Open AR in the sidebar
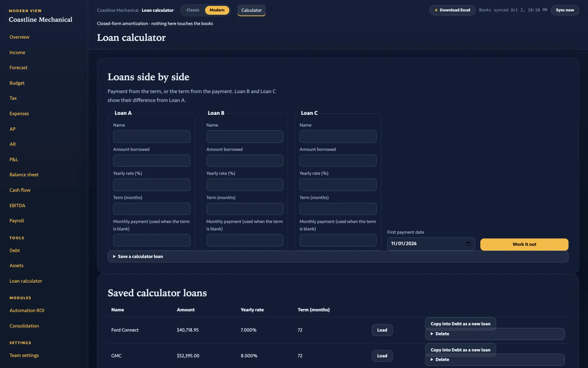588x368 pixels. tap(12, 144)
